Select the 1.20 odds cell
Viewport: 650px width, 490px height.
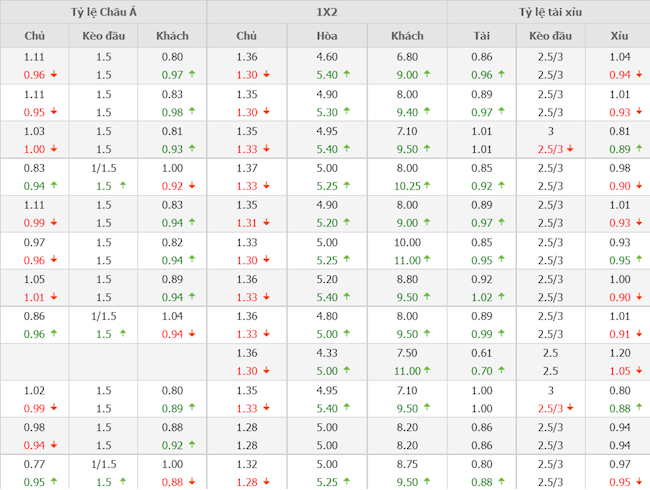point(619,353)
